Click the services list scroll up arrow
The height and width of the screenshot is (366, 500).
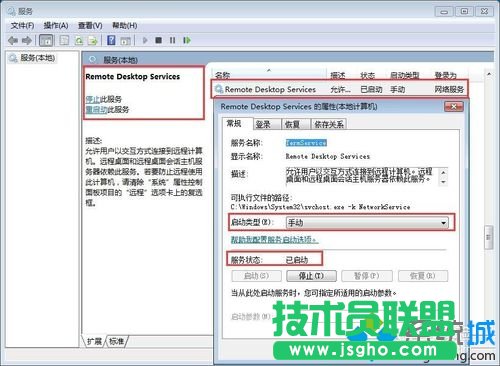point(489,74)
